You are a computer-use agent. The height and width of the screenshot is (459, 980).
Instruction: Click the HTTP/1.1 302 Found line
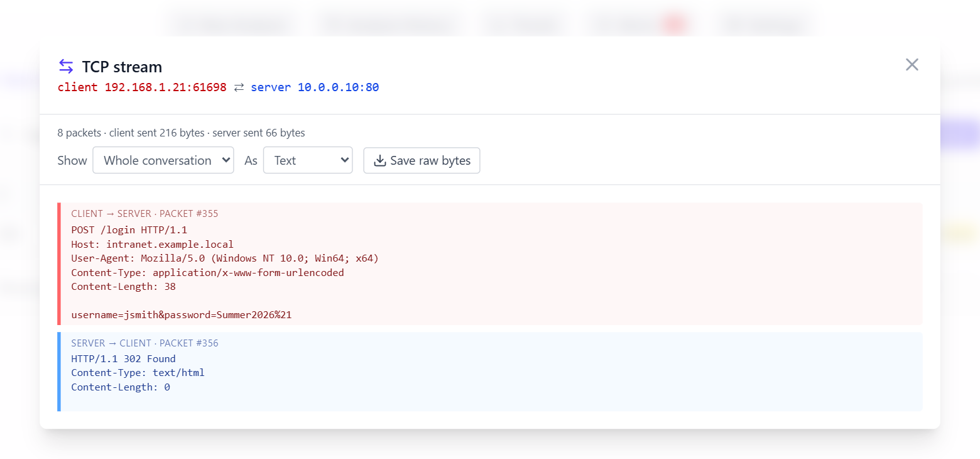point(123,359)
